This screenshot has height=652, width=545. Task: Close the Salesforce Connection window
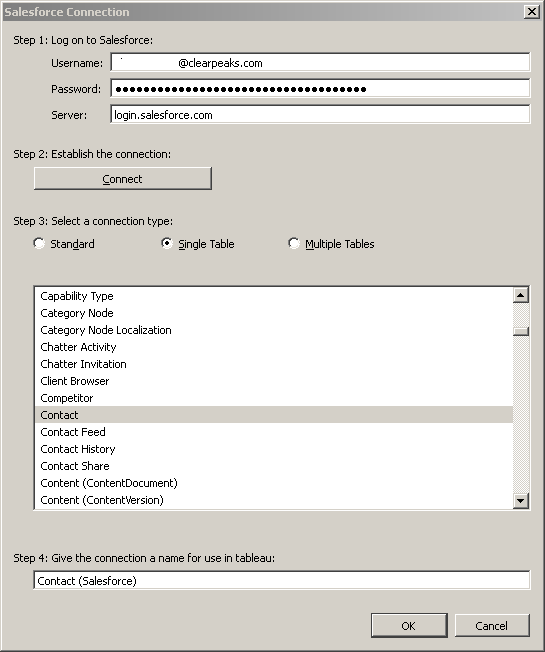(532, 12)
